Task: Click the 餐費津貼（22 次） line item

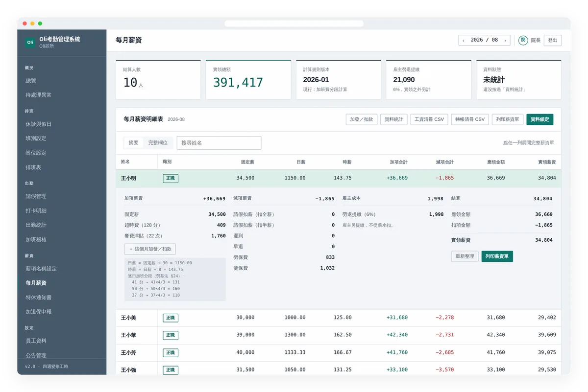Action: (x=175, y=236)
